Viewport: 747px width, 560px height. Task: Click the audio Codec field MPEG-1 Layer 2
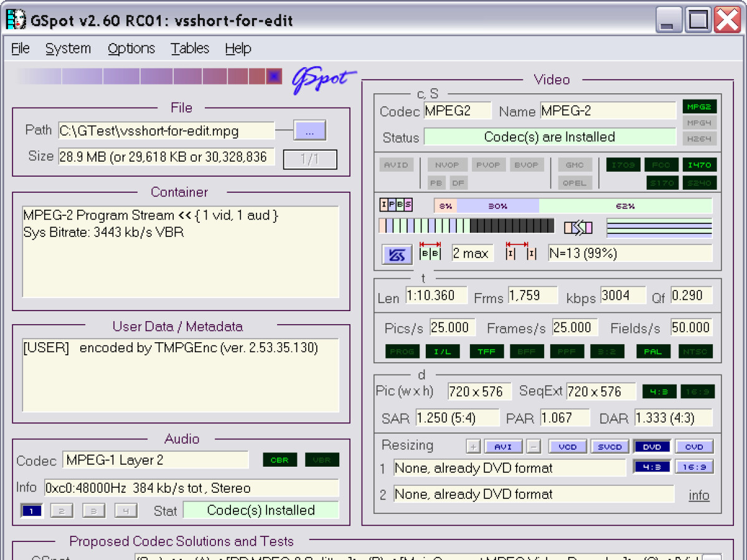pyautogui.click(x=156, y=460)
